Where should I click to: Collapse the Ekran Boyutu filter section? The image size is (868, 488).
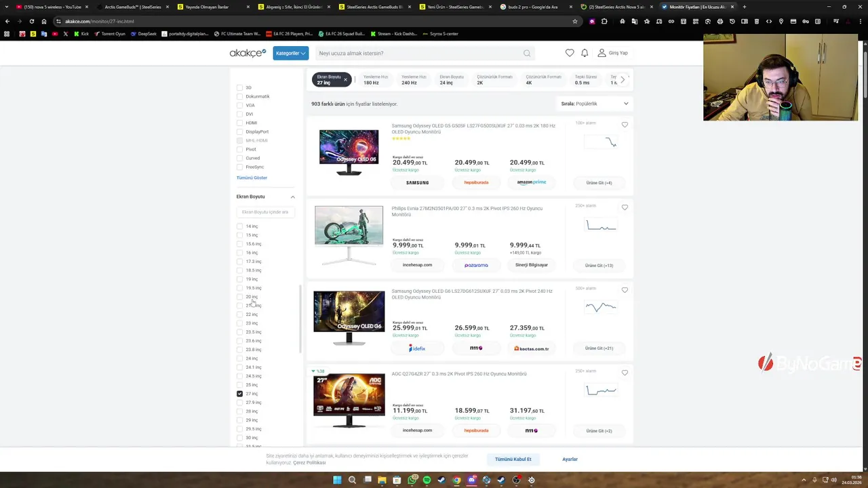point(293,197)
